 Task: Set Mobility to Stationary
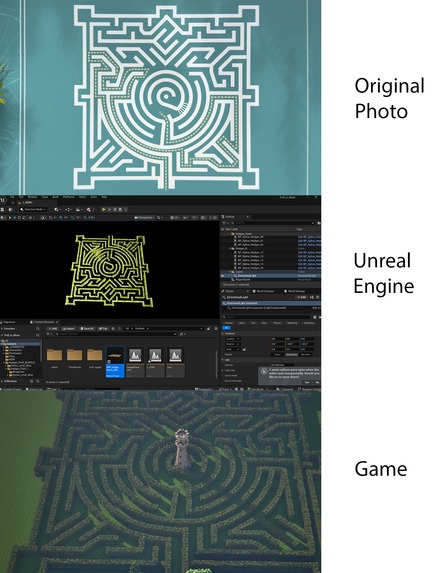(292, 354)
